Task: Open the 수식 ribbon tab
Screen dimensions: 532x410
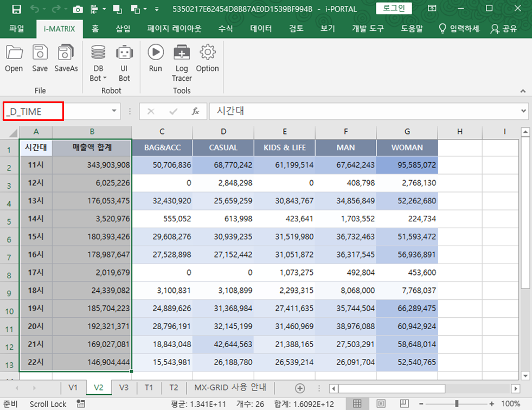Action: click(x=226, y=29)
